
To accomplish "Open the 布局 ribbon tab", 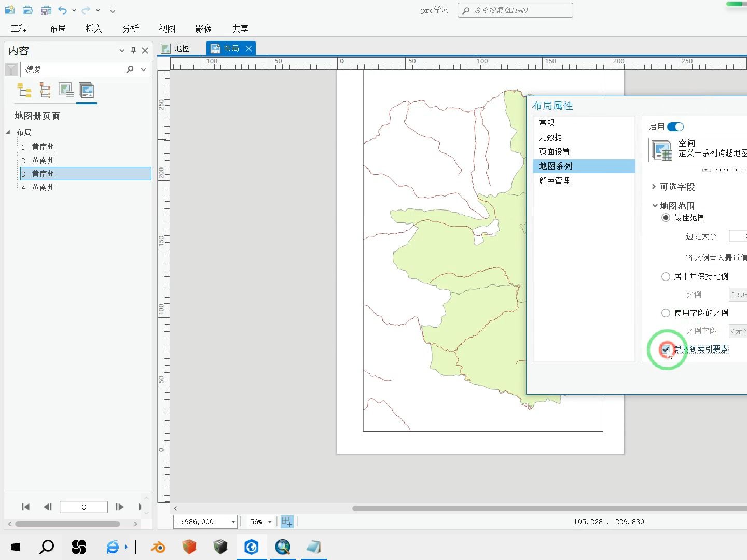I will point(58,29).
